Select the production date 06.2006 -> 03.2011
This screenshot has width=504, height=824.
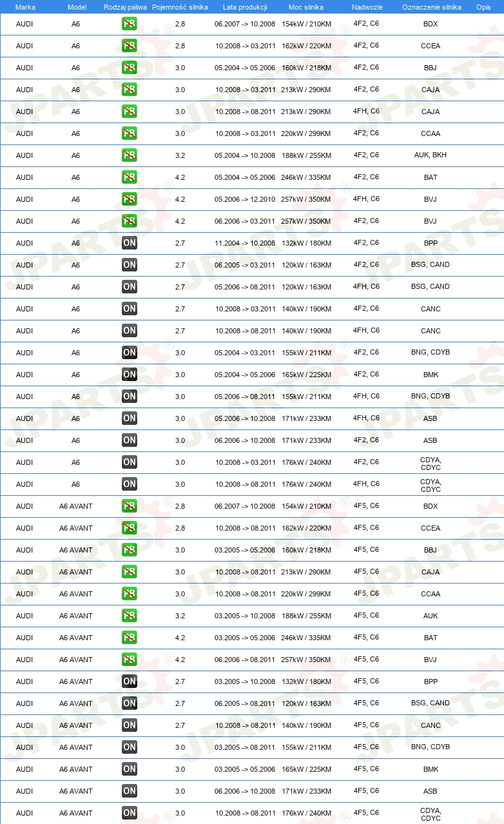pyautogui.click(x=245, y=221)
